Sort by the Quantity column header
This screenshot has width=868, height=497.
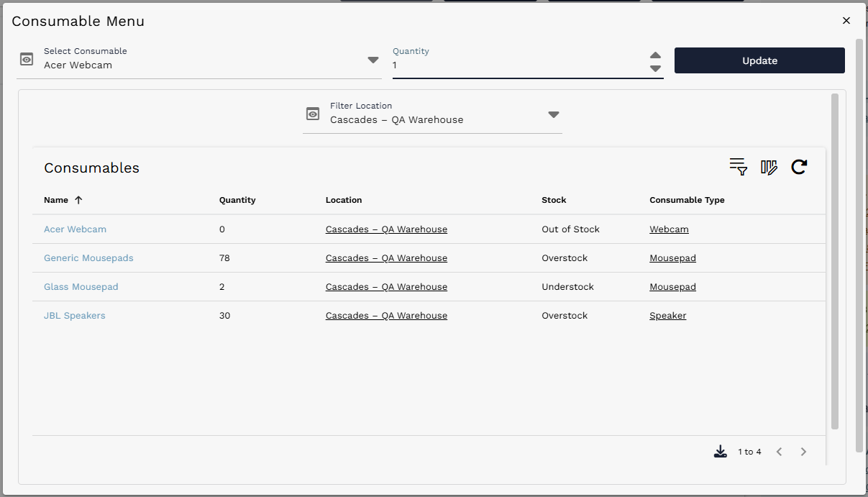[237, 200]
